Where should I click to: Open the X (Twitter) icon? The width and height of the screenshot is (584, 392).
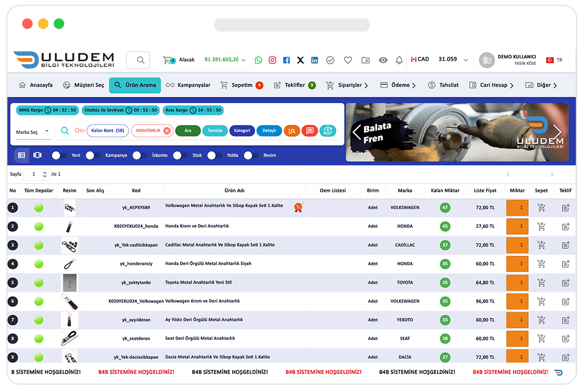point(300,60)
